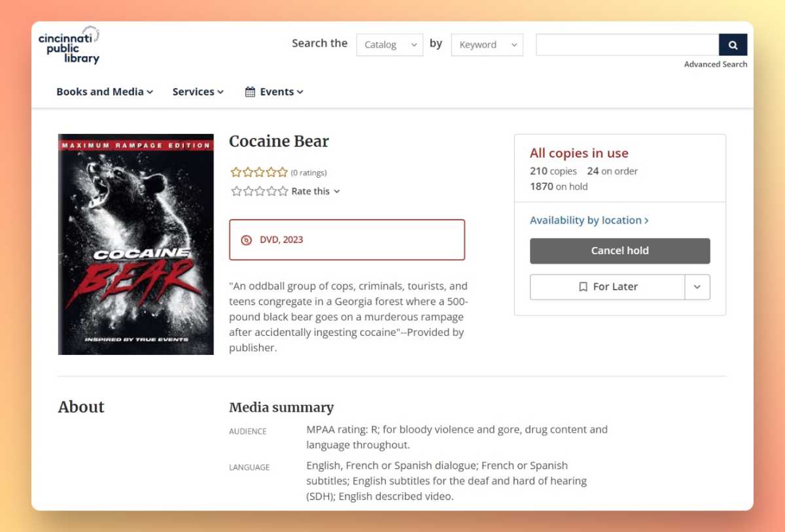785x532 pixels.
Task: Open the Keyword search type dropdown
Action: [x=487, y=44]
